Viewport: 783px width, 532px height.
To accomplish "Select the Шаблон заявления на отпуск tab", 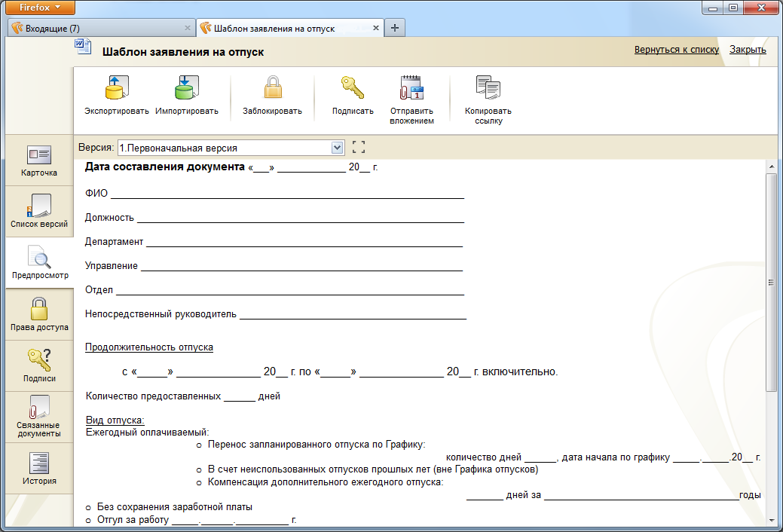I will (x=291, y=28).
